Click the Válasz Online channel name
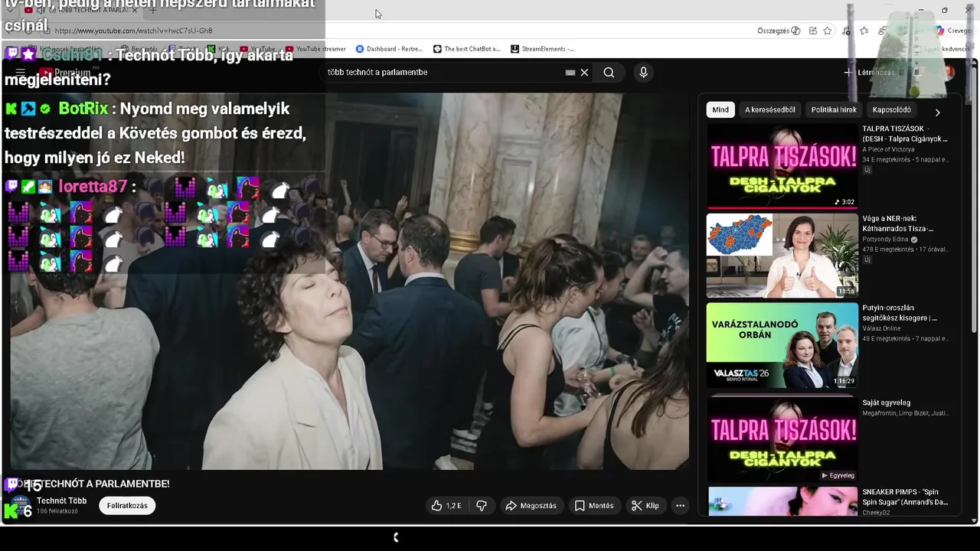Viewport: 980px width, 551px height. pos(881,328)
